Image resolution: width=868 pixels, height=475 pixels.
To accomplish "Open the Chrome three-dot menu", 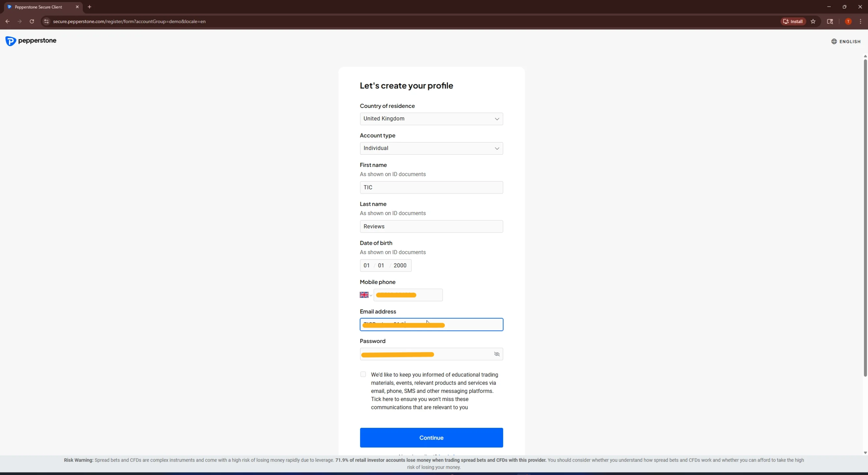I will point(860,21).
